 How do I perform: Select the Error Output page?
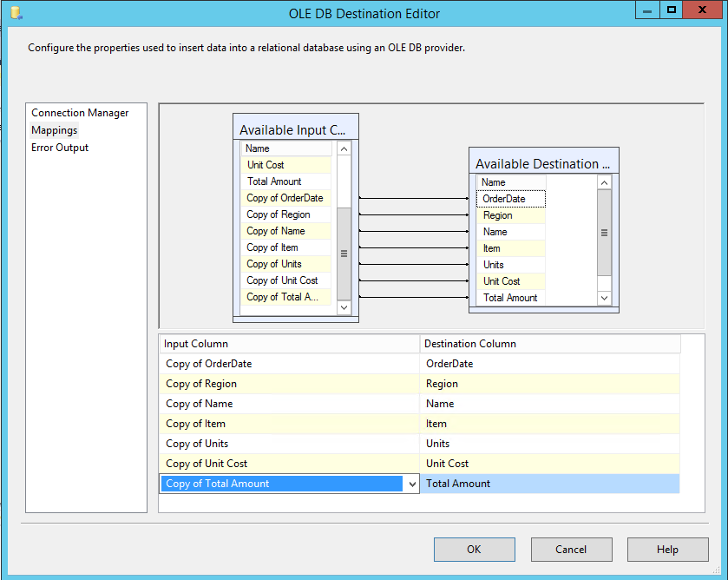pos(60,148)
